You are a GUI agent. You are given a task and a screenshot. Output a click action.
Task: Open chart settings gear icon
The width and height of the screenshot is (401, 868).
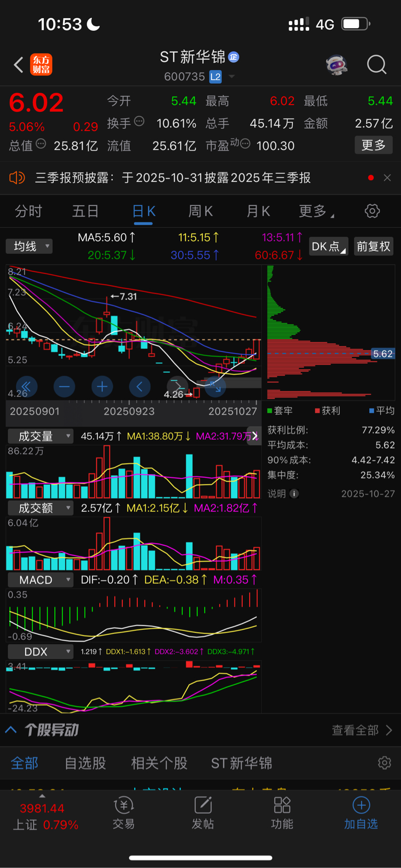[x=372, y=211]
